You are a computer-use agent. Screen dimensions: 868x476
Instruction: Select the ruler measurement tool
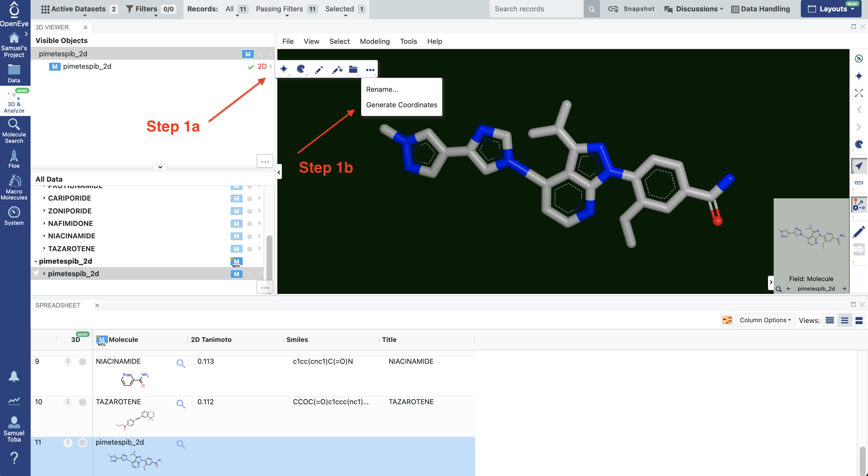click(859, 182)
